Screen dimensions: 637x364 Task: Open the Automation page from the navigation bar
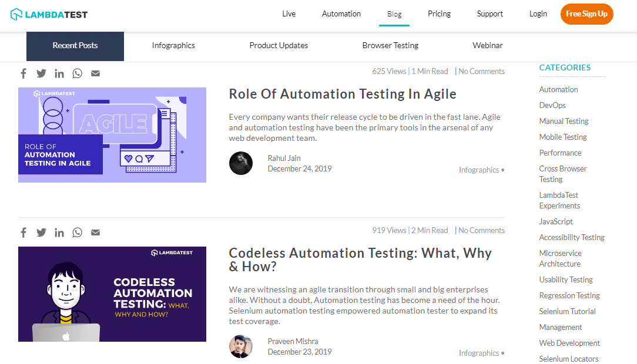(341, 14)
